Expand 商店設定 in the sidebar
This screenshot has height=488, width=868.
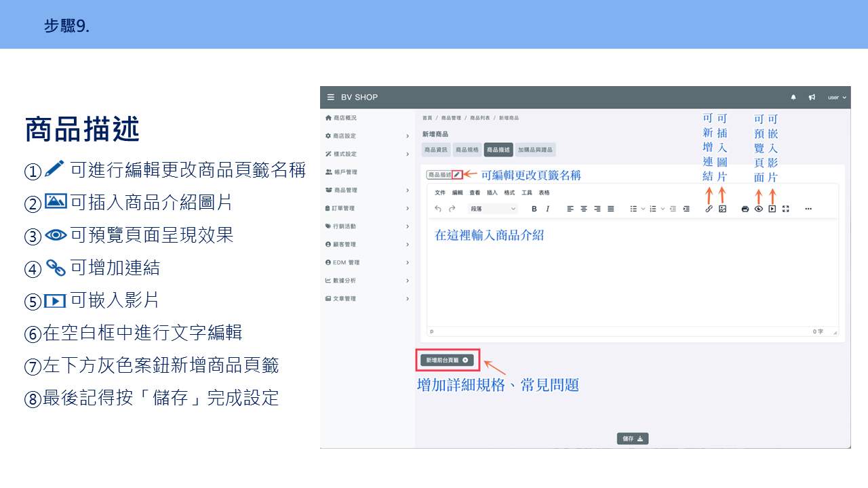pos(367,136)
